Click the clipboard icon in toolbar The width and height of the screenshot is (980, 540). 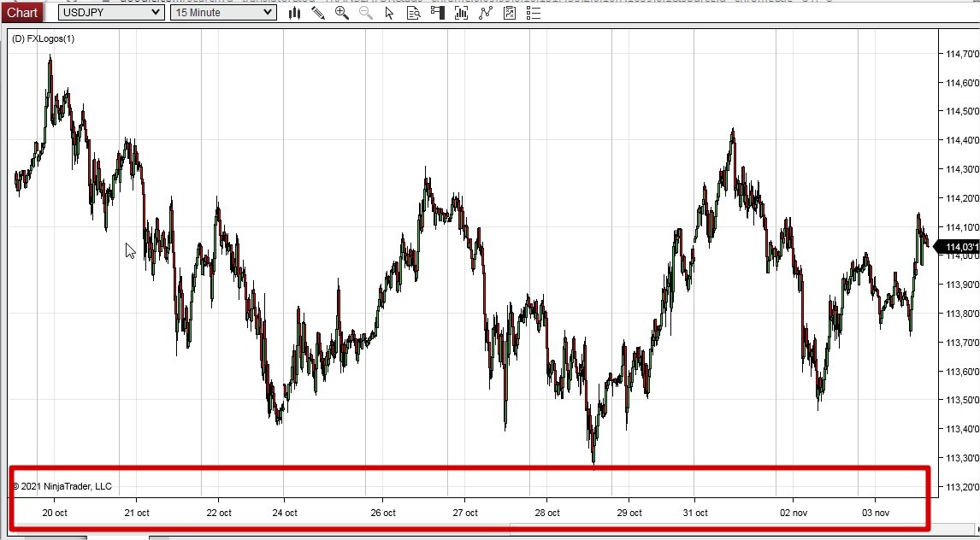click(x=510, y=13)
